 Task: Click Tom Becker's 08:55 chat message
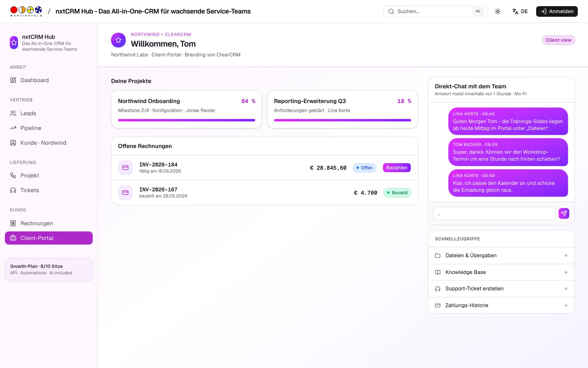pos(508,152)
